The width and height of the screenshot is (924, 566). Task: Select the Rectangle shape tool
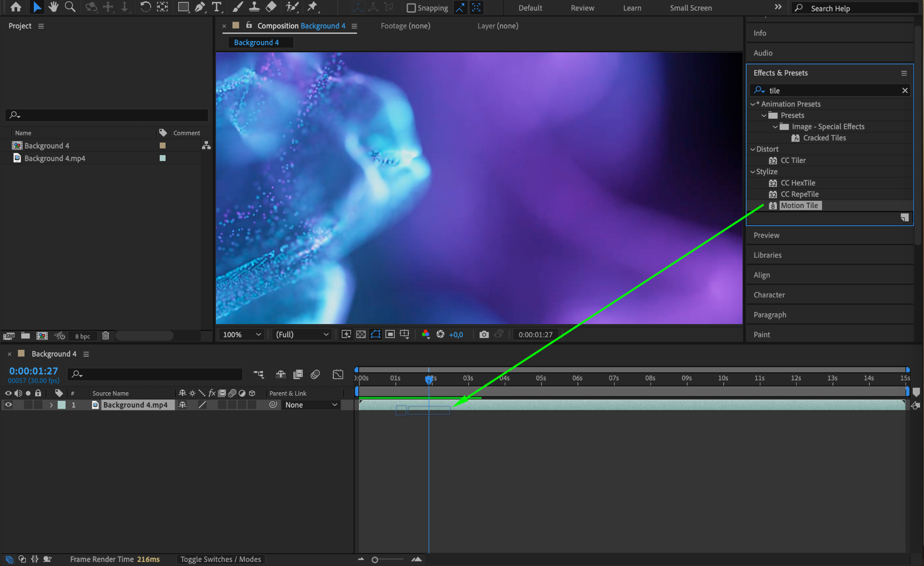(183, 7)
